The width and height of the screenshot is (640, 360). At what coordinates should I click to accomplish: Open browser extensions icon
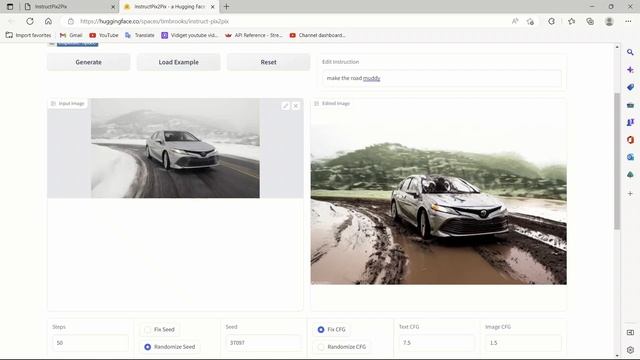pyautogui.click(x=551, y=21)
